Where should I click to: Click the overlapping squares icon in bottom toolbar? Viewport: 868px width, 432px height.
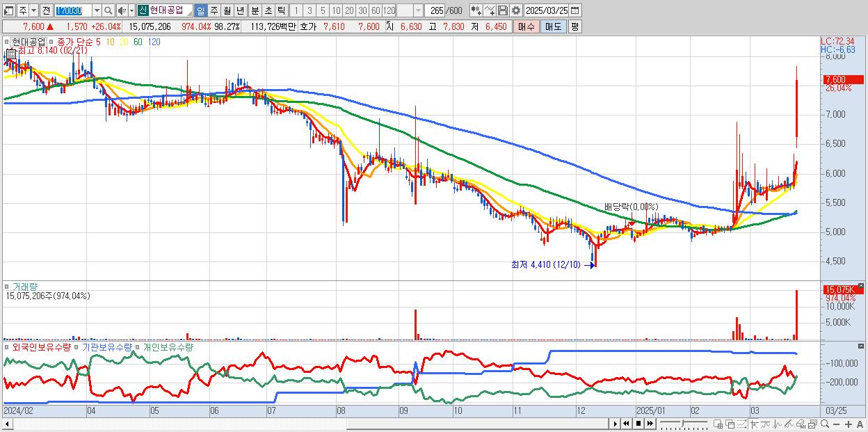pyautogui.click(x=730, y=424)
